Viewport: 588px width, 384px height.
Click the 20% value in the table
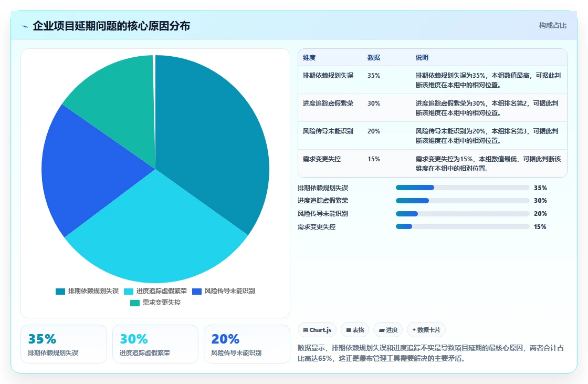[x=374, y=131]
